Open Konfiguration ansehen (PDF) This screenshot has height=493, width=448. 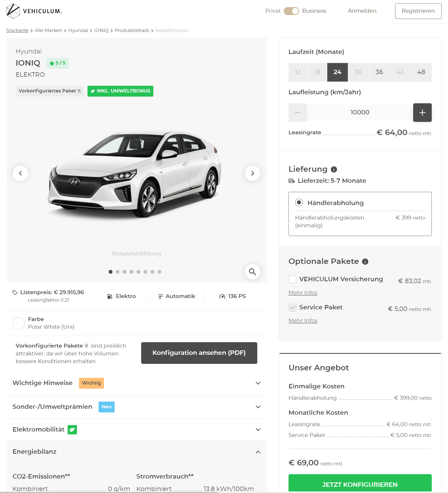pyautogui.click(x=199, y=353)
